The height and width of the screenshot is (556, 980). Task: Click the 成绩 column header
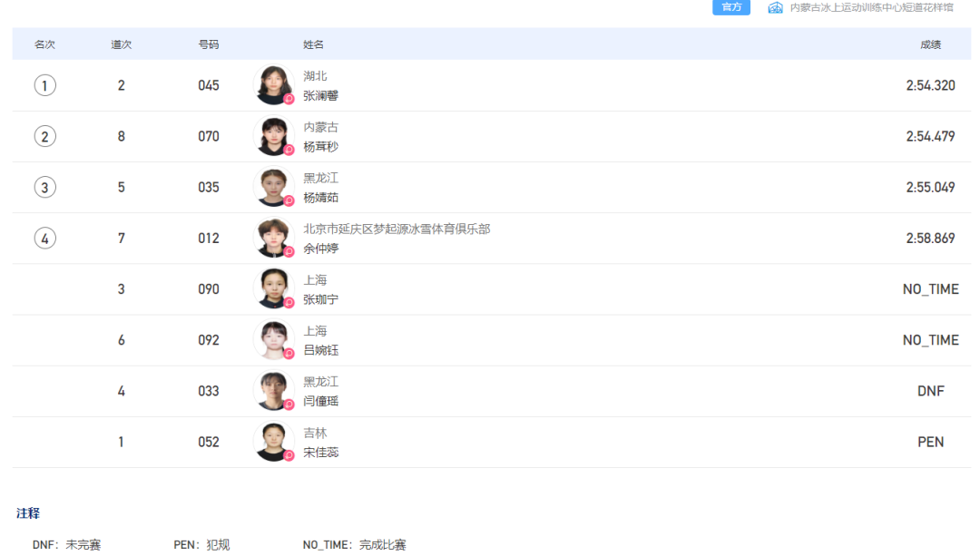(x=930, y=44)
